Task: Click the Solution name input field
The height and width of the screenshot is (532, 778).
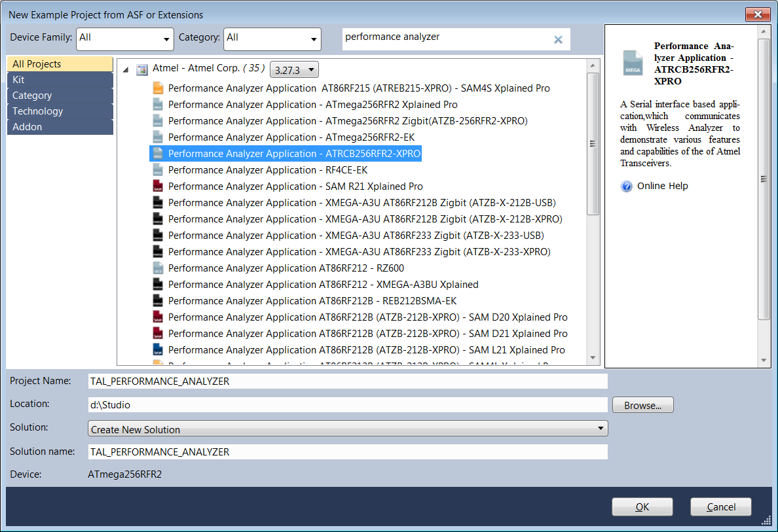Action: [x=348, y=452]
